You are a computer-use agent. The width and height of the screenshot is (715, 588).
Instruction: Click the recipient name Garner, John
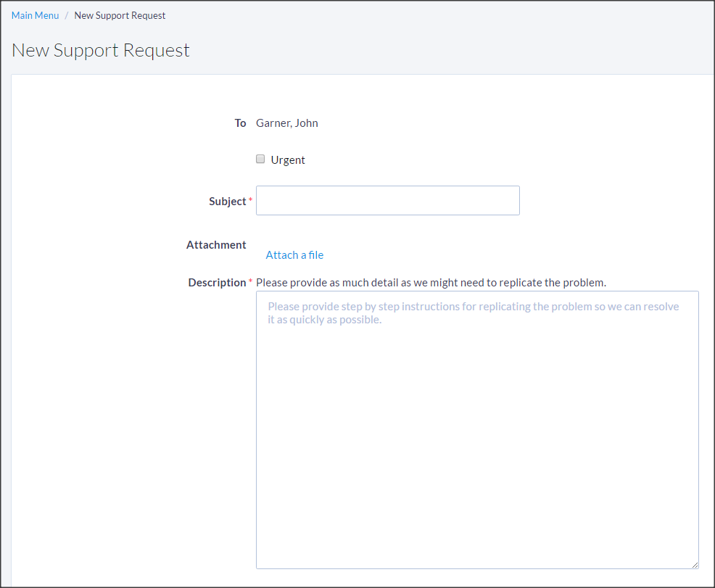(x=286, y=123)
